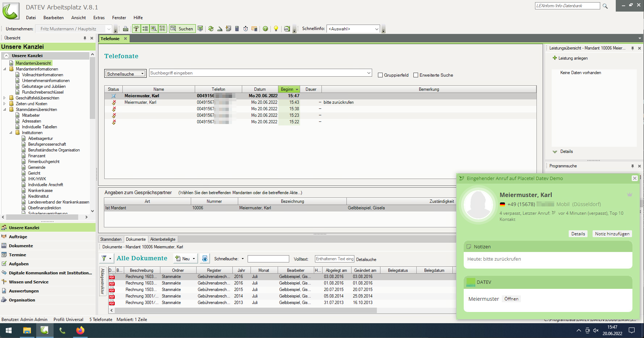This screenshot has width=644, height=338.
Task: Click the crown favorite icon in call popup
Action: tap(630, 194)
